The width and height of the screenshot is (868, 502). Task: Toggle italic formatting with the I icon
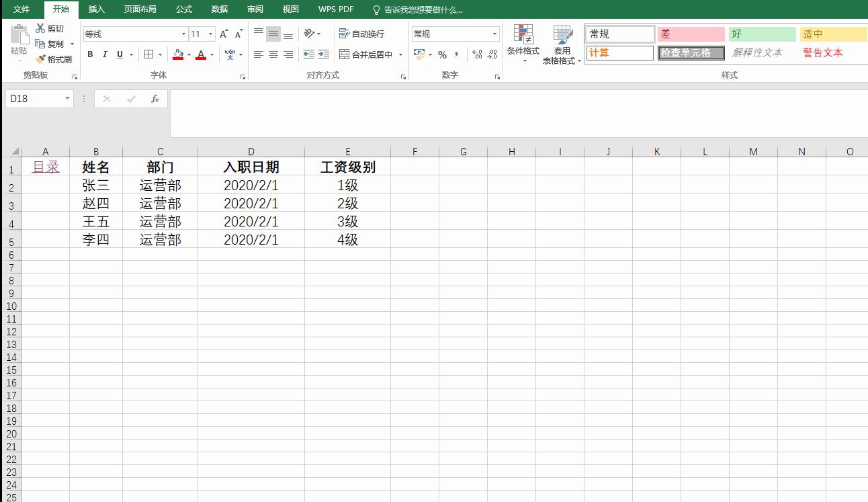(x=105, y=54)
